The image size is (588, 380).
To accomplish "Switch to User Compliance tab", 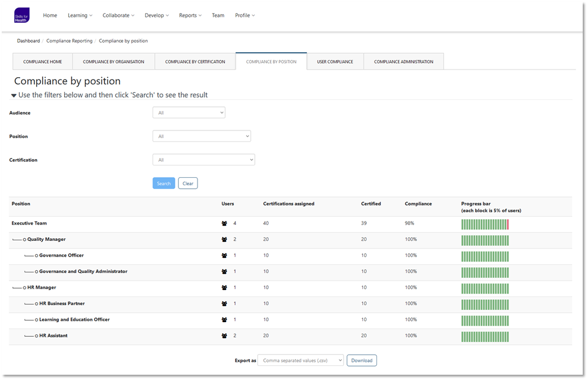I will pyautogui.click(x=335, y=61).
